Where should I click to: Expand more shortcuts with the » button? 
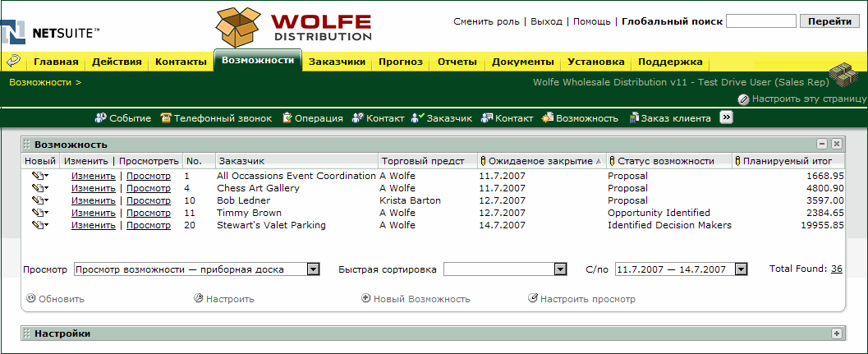(x=726, y=117)
